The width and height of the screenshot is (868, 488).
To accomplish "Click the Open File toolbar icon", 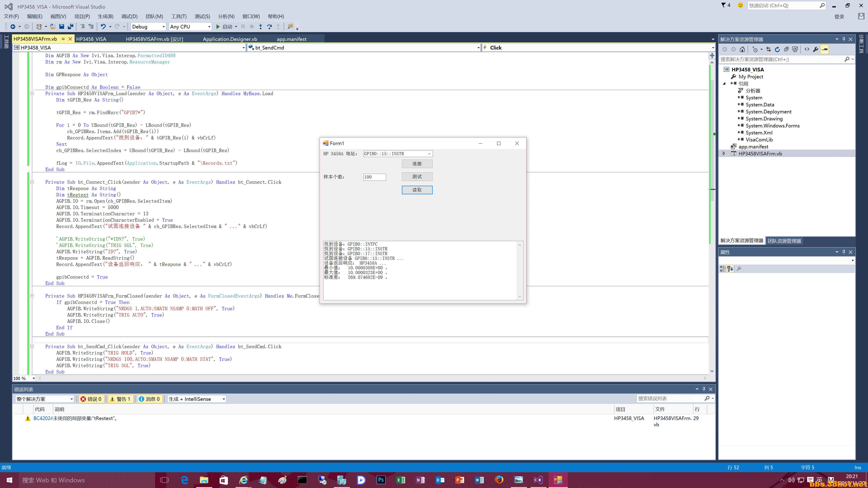I will (53, 27).
